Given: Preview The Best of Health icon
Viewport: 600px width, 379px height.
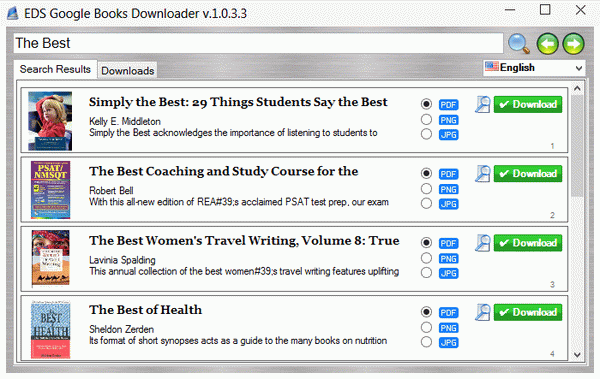Looking at the screenshot, I should [x=483, y=312].
